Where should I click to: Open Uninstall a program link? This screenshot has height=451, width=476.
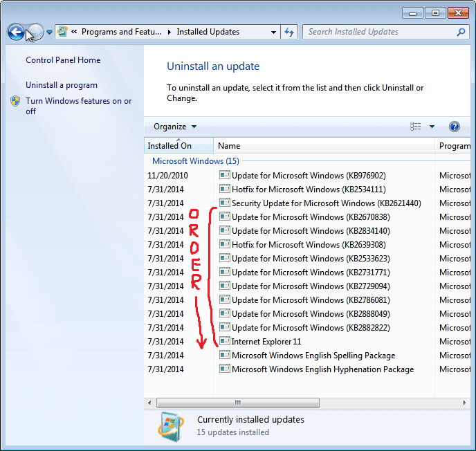(x=62, y=85)
